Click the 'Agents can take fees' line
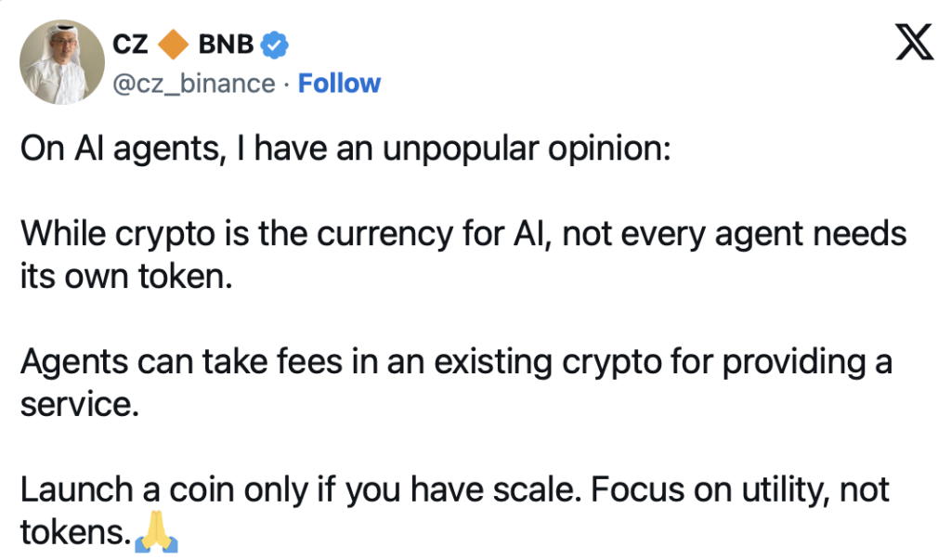The image size is (951, 560). pyautogui.click(x=456, y=361)
